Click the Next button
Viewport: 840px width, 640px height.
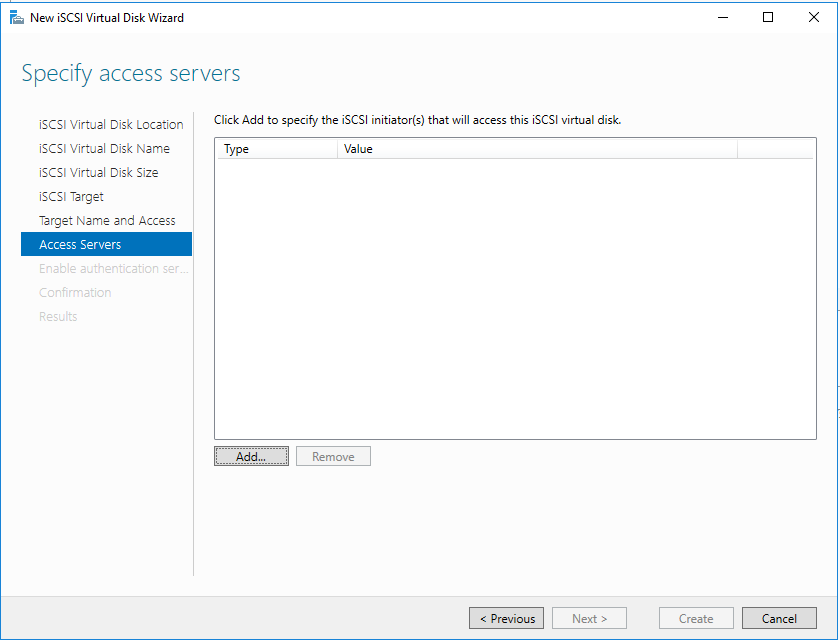click(589, 619)
